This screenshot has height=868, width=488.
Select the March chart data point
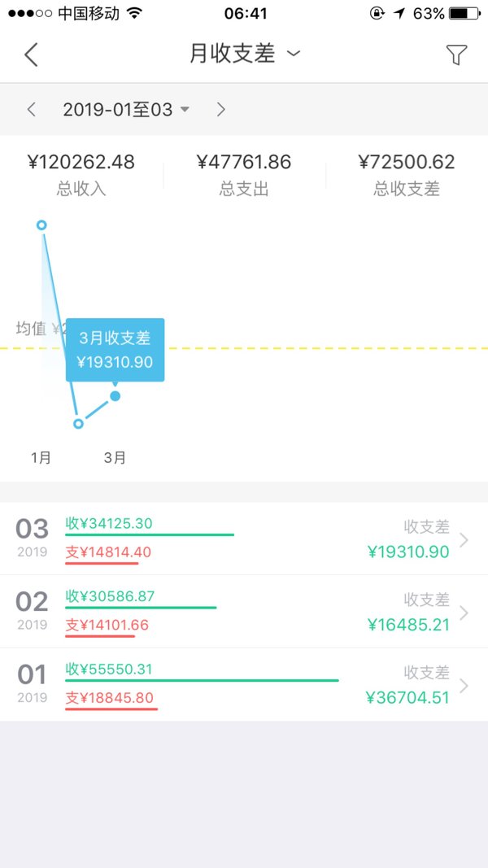[x=115, y=395]
